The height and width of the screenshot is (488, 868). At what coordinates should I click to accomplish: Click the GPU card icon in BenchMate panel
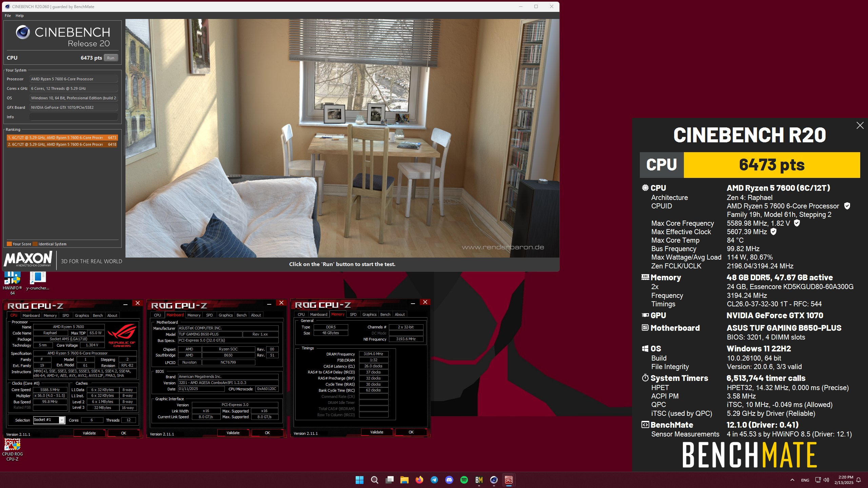[645, 315]
